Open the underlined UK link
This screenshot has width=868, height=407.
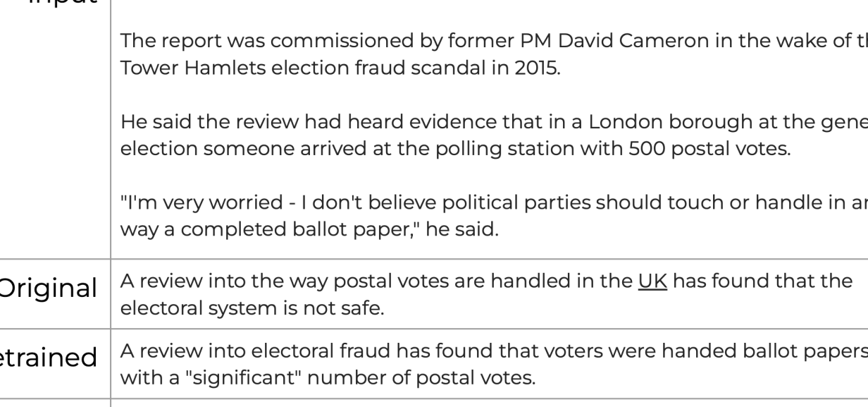pos(652,281)
